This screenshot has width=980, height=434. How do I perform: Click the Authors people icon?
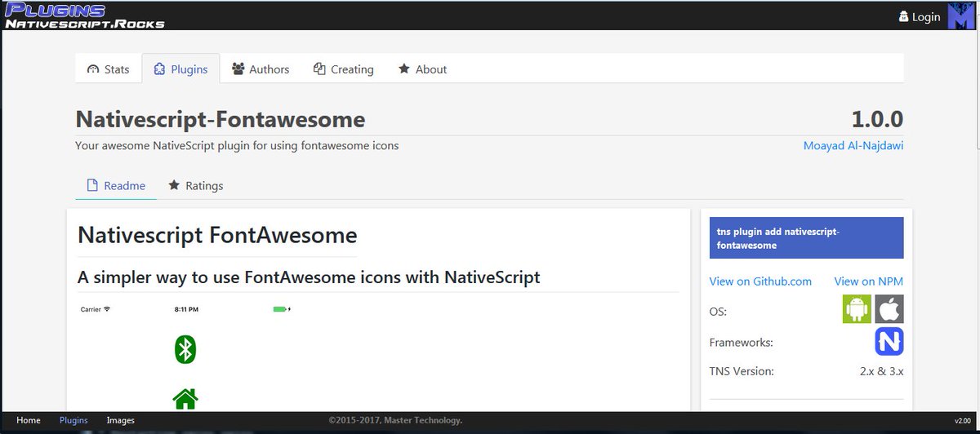click(x=238, y=69)
